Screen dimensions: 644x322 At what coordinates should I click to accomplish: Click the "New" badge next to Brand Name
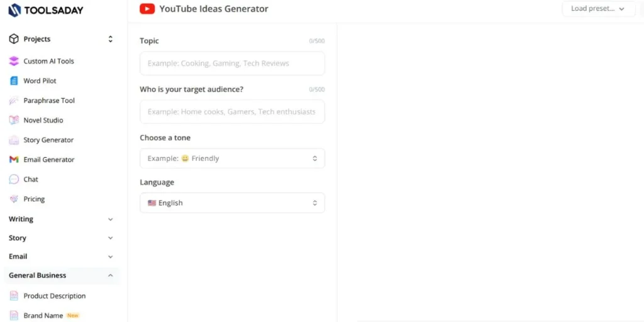point(73,316)
